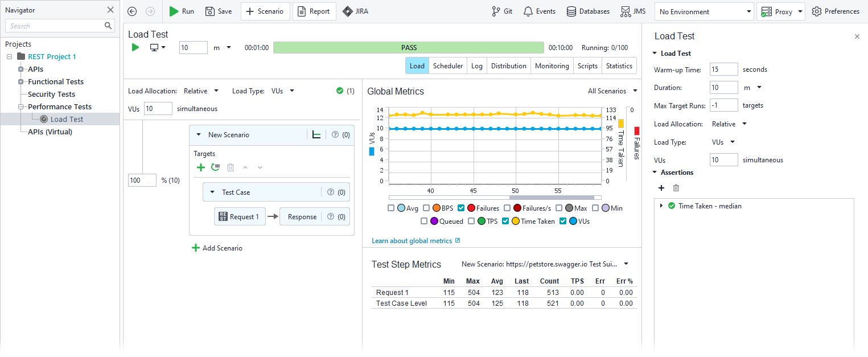The image size is (868, 357).
Task: Switch to the Statistics tab
Action: (x=619, y=65)
